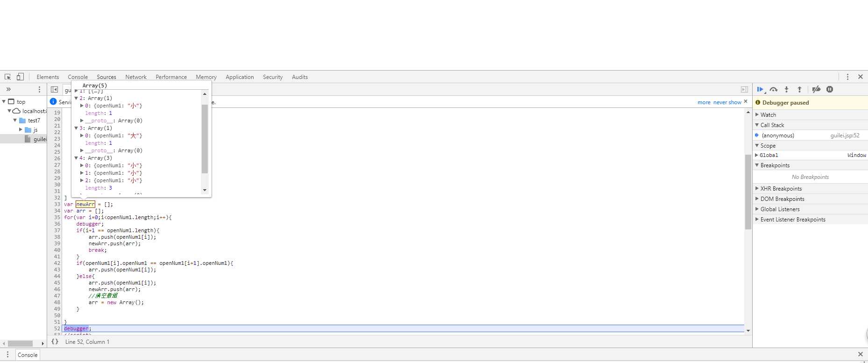Collapse '2: Array(1)' in popup
Screen dimensions: 868x363
[76, 98]
